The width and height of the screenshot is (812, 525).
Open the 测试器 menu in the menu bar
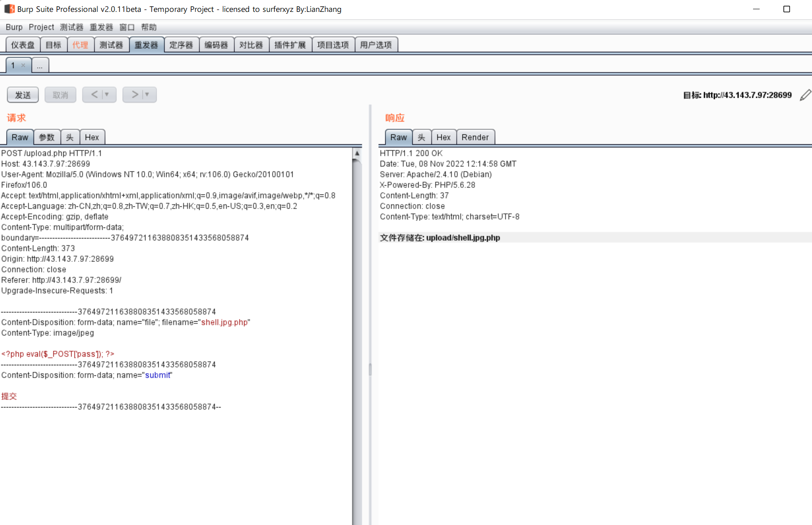point(72,27)
